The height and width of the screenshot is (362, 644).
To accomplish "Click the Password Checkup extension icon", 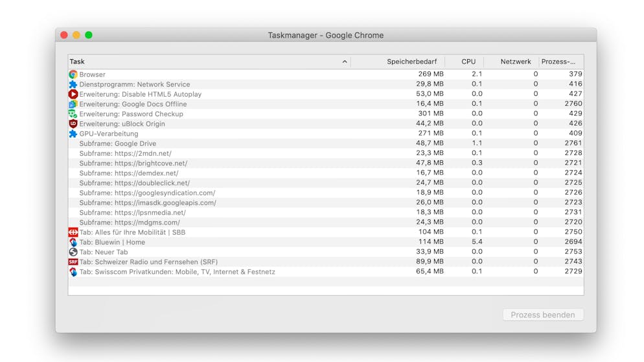I will [x=73, y=114].
